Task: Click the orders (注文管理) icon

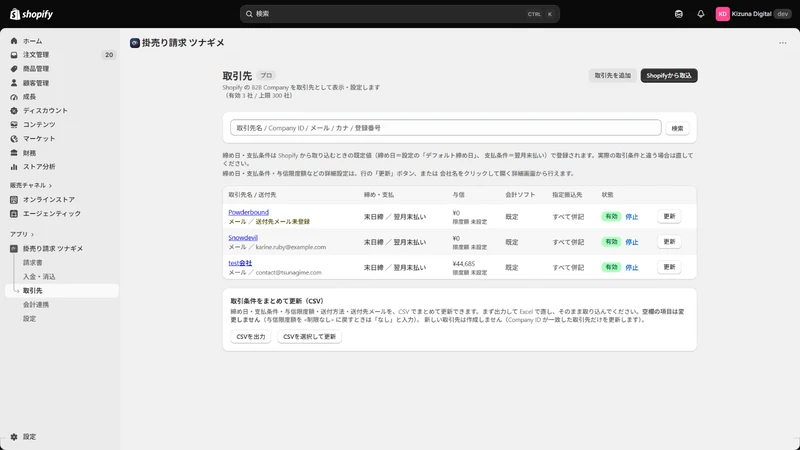Action: [x=14, y=55]
